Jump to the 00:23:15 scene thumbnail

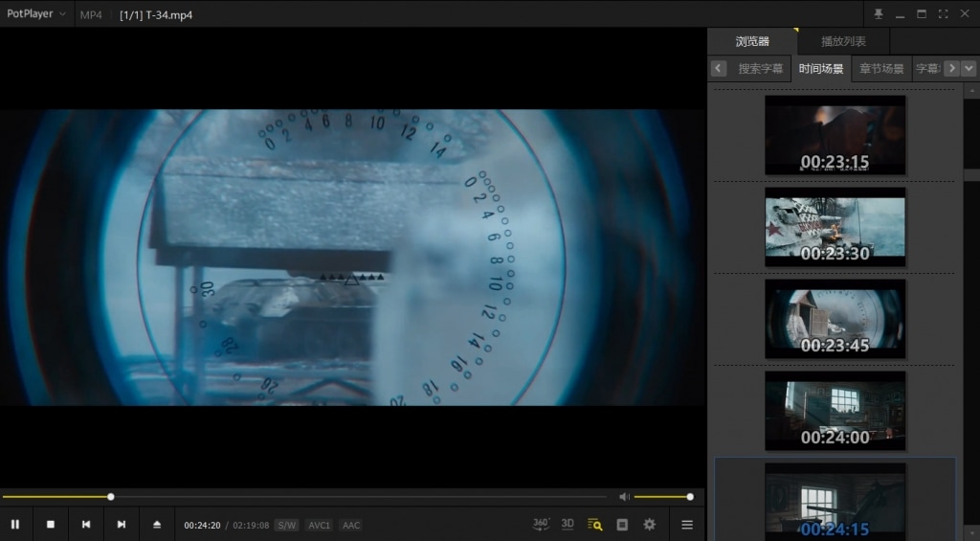835,135
